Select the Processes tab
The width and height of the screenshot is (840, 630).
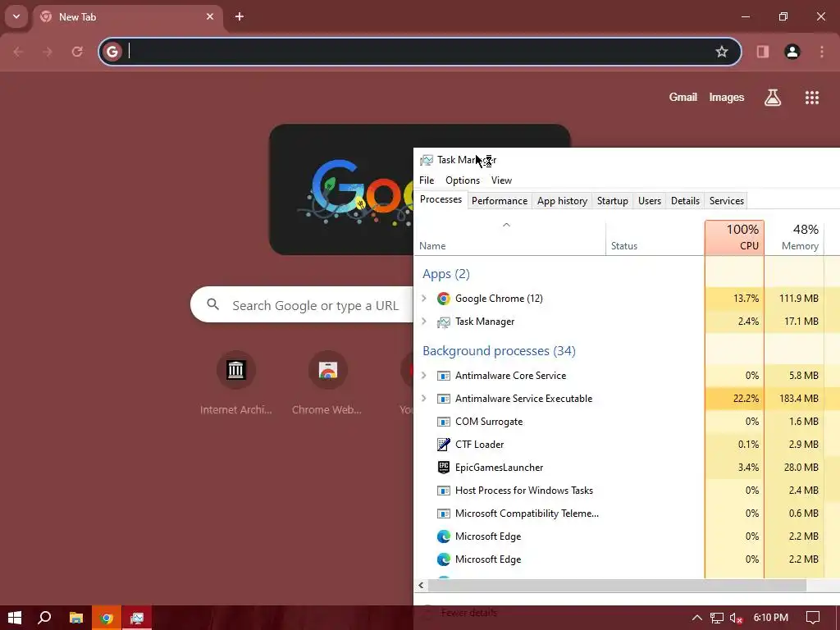coord(441,199)
